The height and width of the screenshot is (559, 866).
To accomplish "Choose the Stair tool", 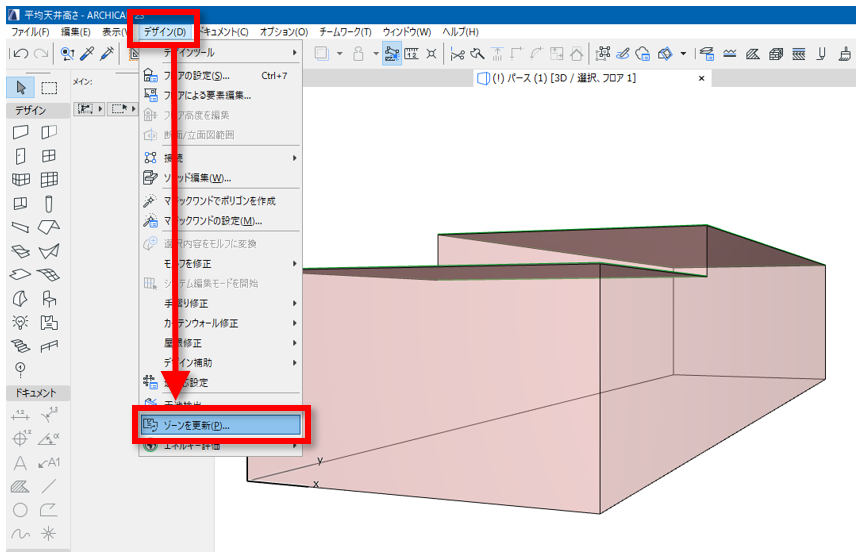I will (20, 346).
